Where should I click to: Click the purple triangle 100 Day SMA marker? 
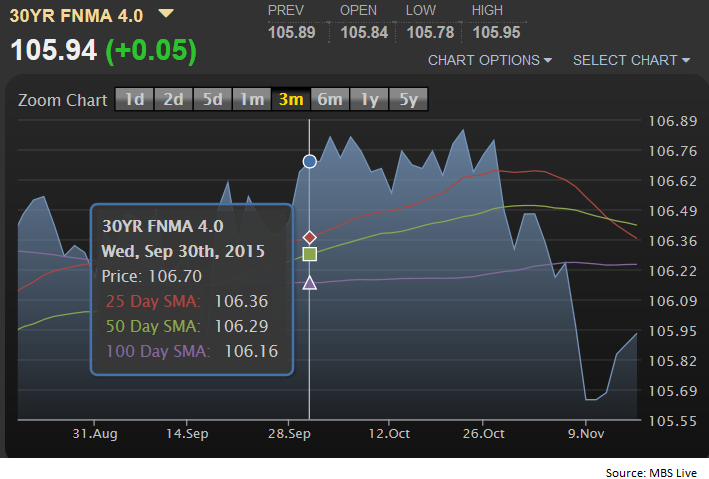309,283
